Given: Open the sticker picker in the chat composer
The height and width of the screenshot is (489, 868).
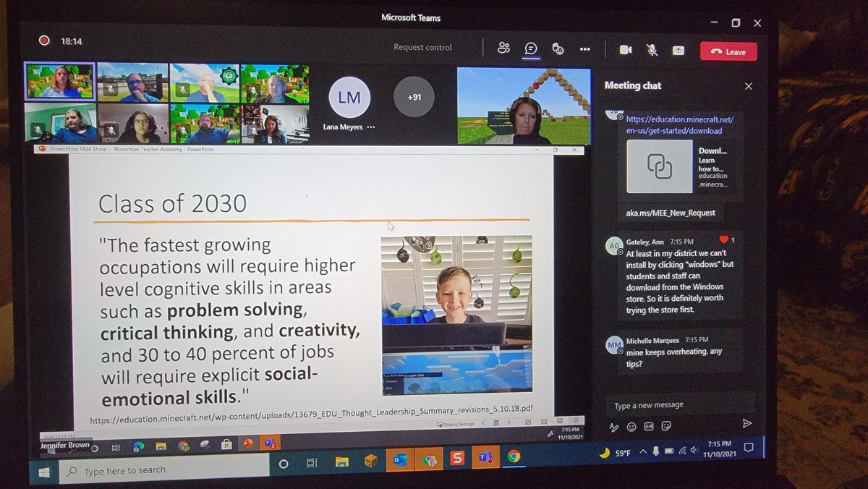Looking at the screenshot, I should (667, 427).
